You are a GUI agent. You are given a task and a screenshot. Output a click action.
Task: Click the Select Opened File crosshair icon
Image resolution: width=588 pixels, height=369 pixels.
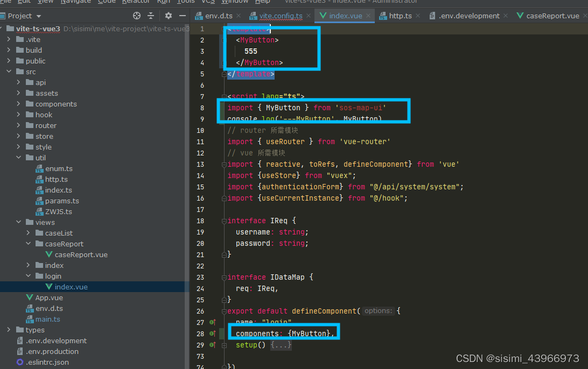point(136,16)
